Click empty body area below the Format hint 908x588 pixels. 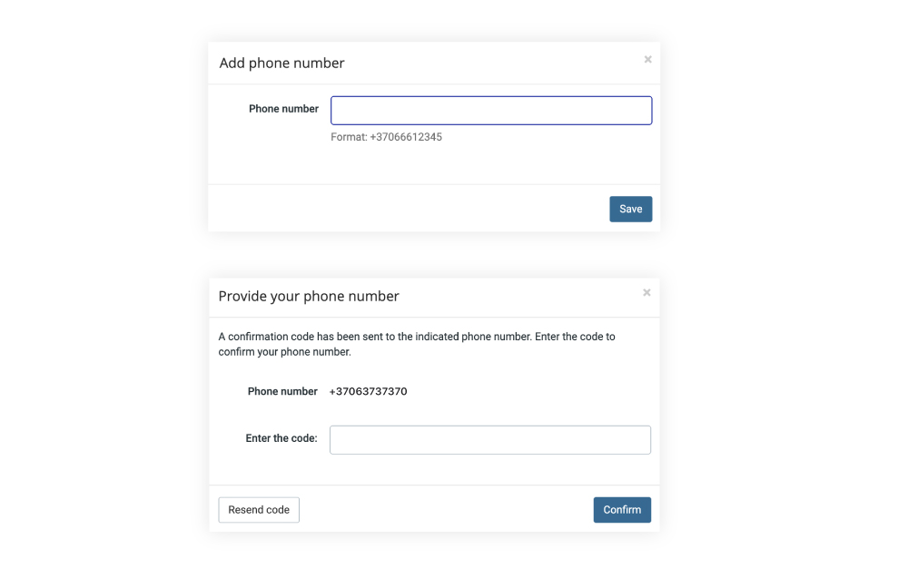pos(434,165)
